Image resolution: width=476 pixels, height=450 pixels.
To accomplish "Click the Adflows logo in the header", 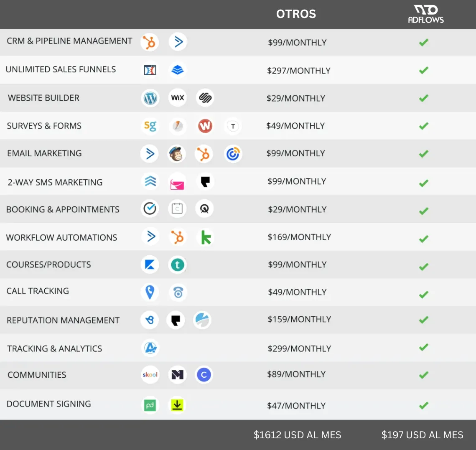I will 426,14.
